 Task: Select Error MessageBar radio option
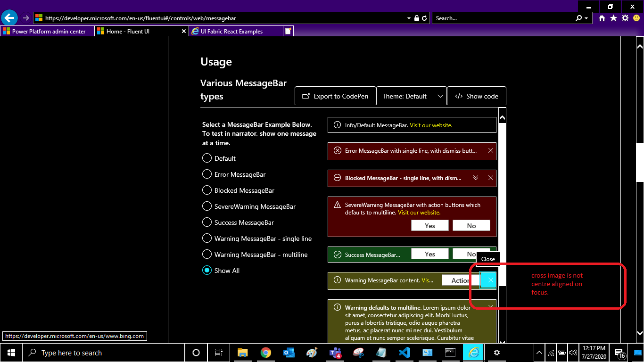coord(206,174)
